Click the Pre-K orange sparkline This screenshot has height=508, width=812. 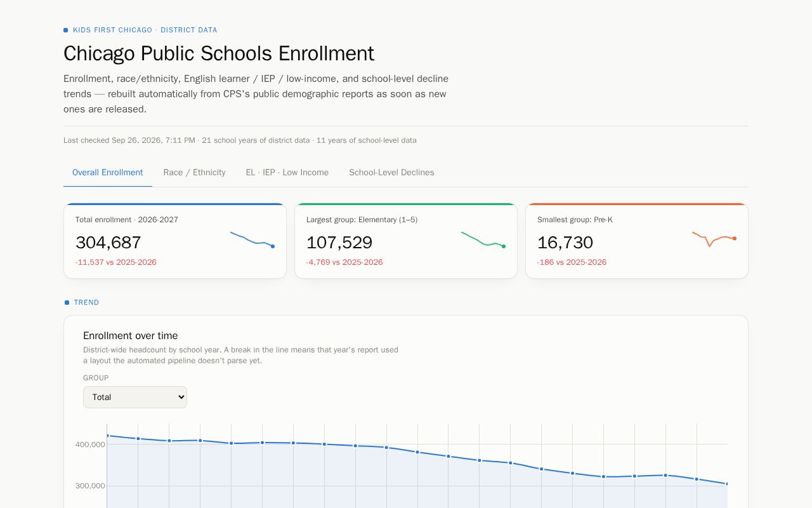pos(714,239)
